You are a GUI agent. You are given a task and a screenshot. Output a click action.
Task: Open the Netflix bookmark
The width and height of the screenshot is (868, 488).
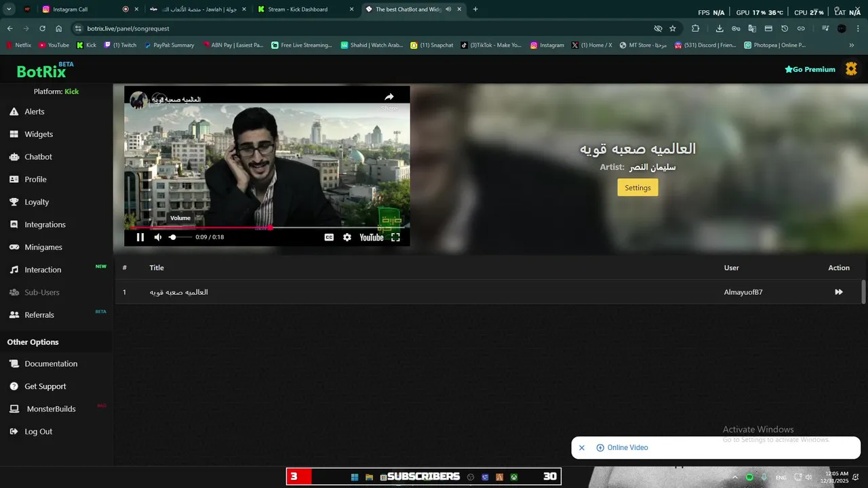[x=19, y=45]
